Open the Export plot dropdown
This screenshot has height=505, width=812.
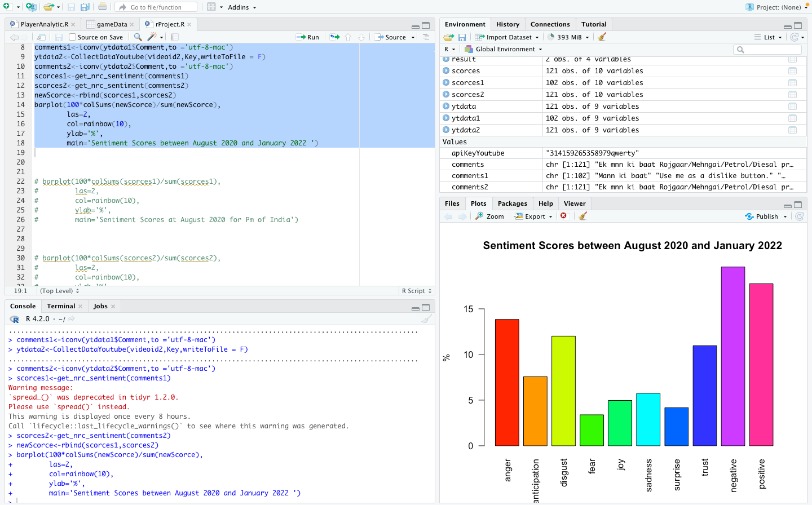(x=533, y=216)
